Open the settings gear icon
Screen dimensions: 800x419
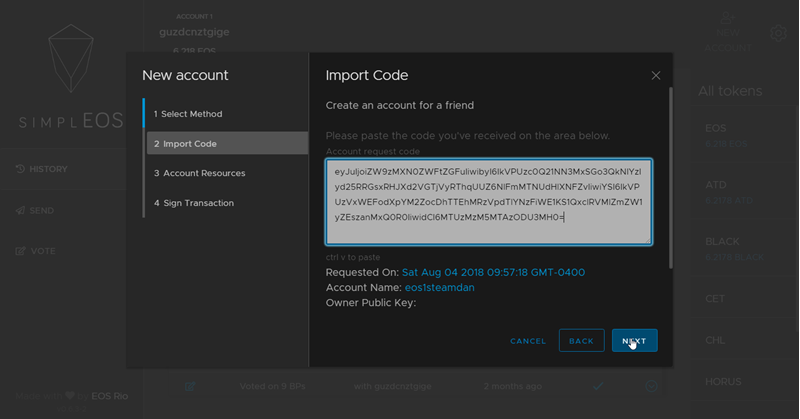click(x=778, y=34)
